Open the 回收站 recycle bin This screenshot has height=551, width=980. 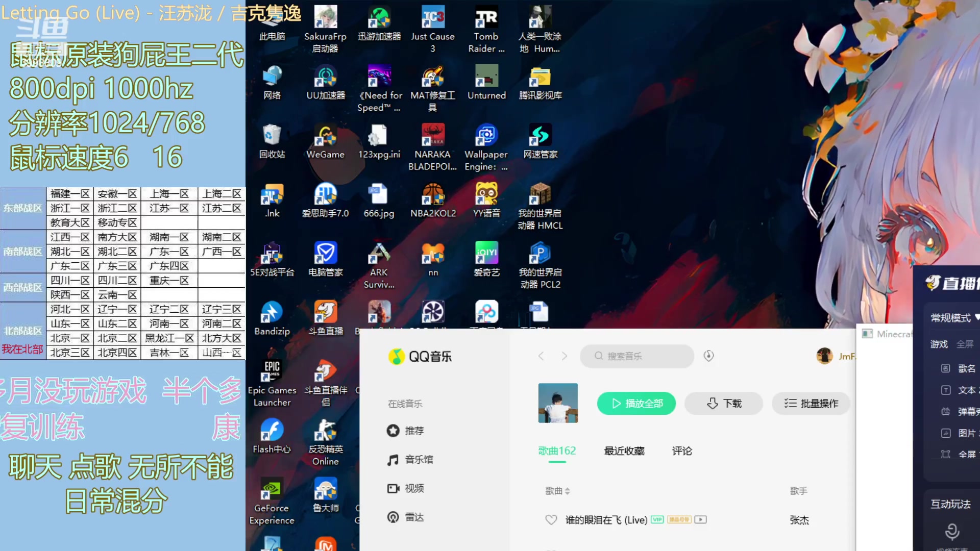[272, 141]
